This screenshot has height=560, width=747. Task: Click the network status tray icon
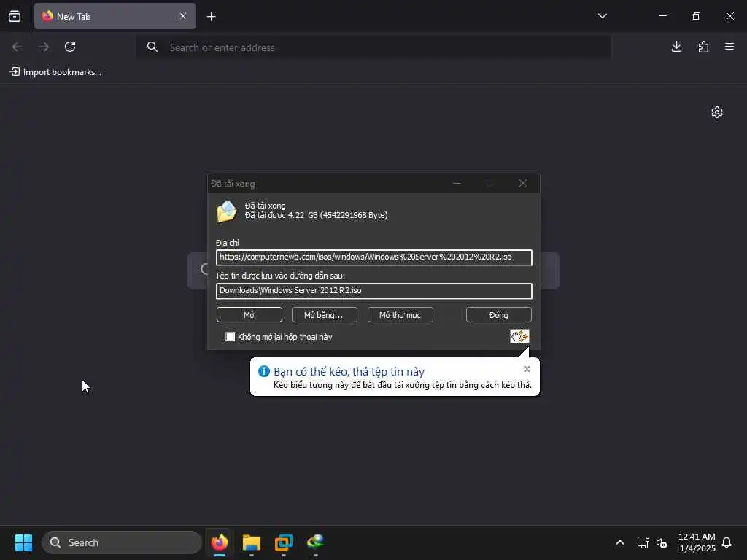point(643,542)
